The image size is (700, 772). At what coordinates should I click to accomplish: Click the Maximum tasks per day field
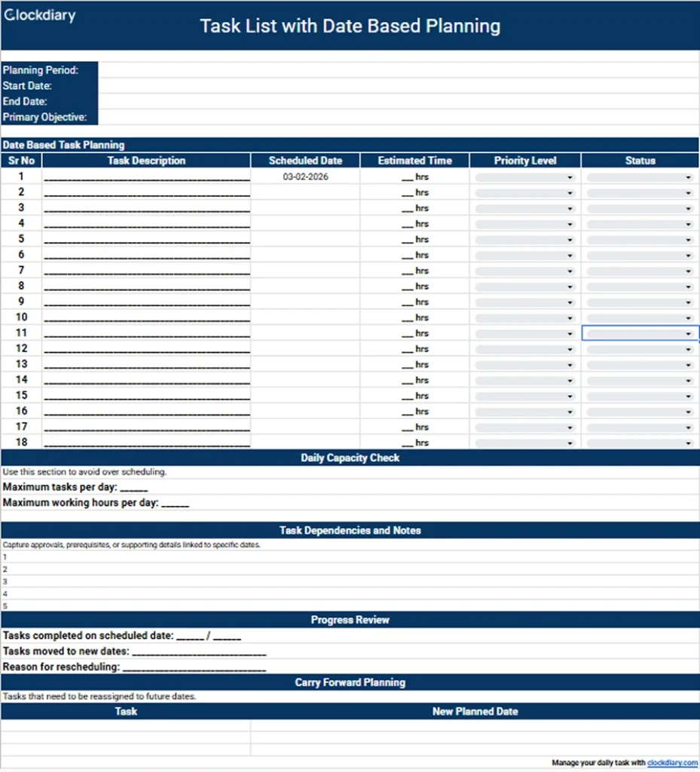pyautogui.click(x=75, y=487)
